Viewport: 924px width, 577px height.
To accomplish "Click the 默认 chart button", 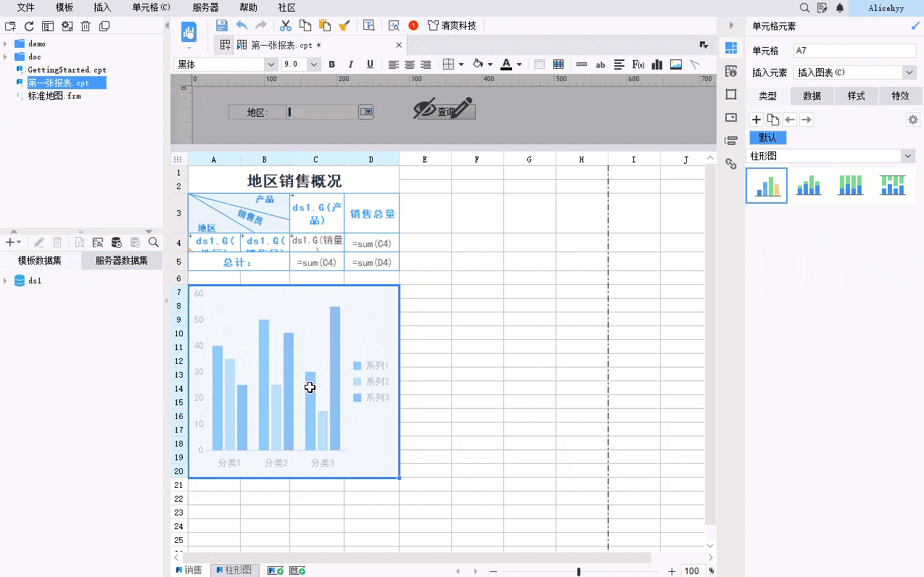I will tap(767, 138).
